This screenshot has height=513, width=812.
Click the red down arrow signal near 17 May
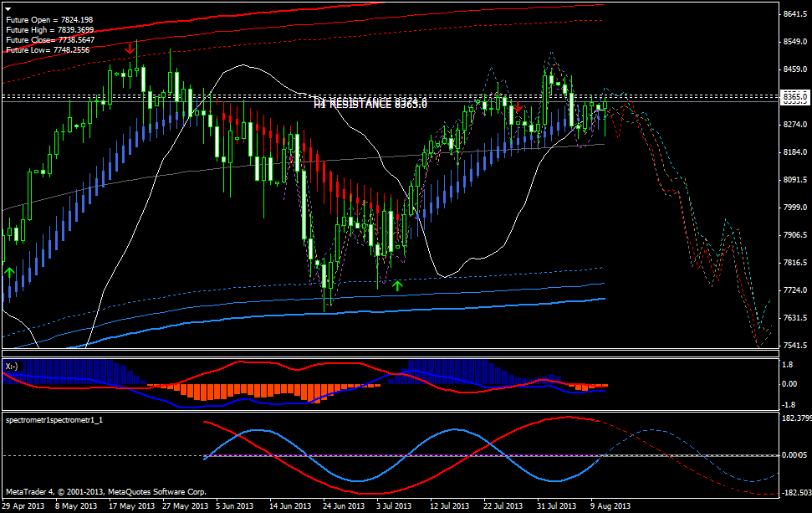point(130,49)
